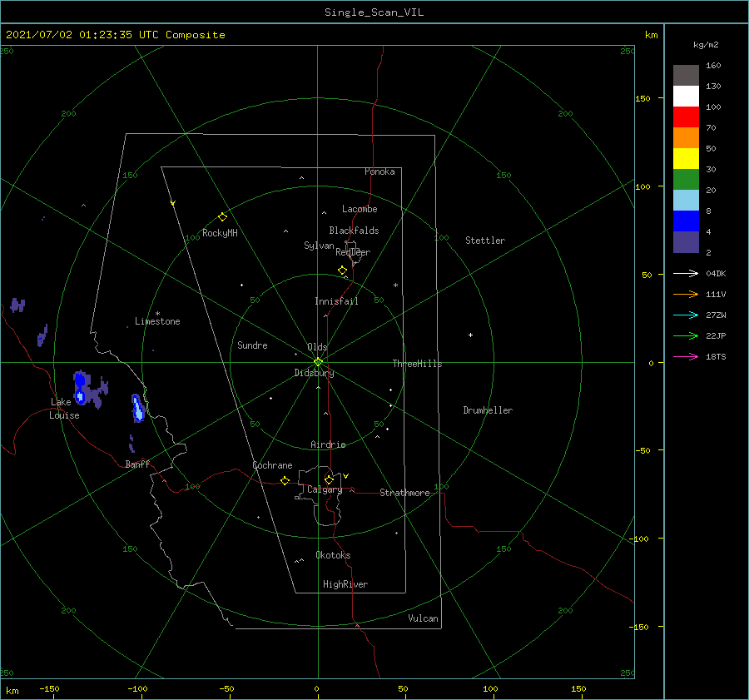Click the Ponoka label
Screen dimensions: 749x700
(379, 171)
